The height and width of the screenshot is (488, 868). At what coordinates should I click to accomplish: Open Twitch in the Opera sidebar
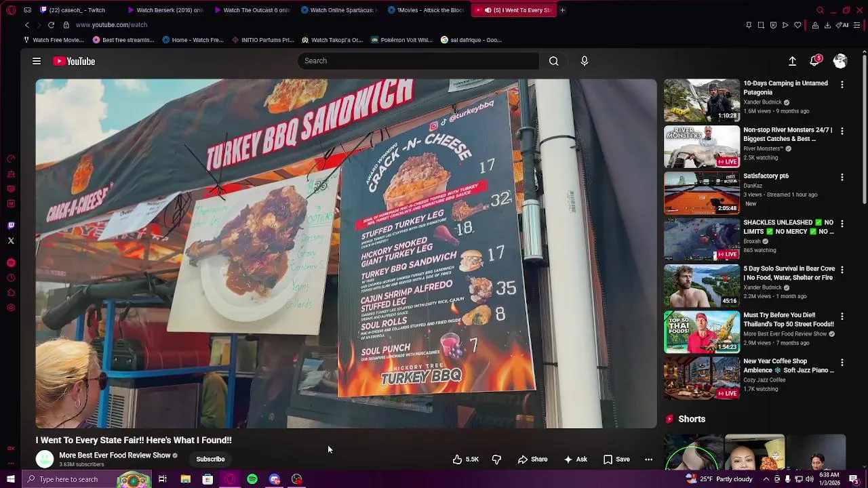pyautogui.click(x=11, y=226)
